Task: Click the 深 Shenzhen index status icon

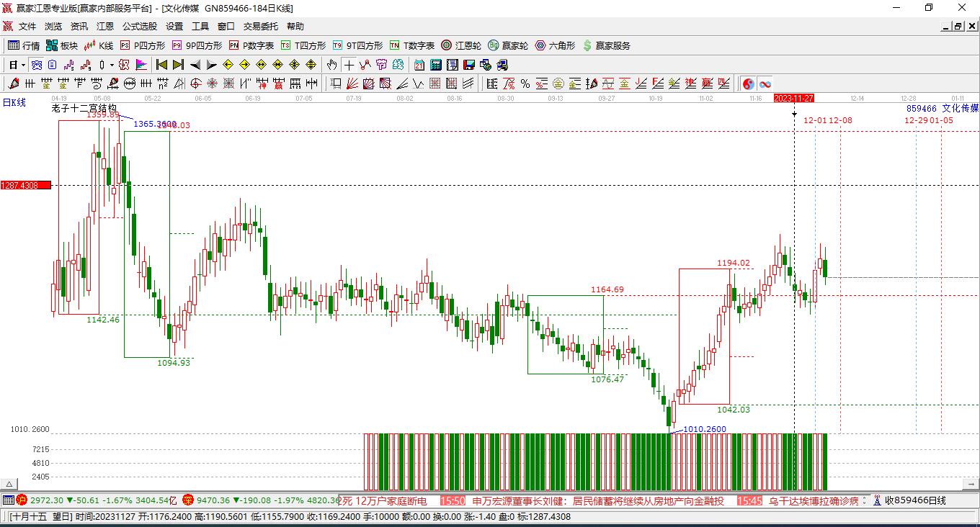Action: (x=188, y=500)
